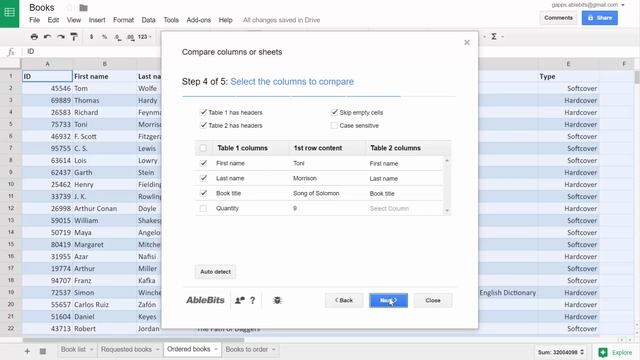Screen dimensions: 640x360
Task: Uncheck the Book title column row
Action: [x=203, y=193]
